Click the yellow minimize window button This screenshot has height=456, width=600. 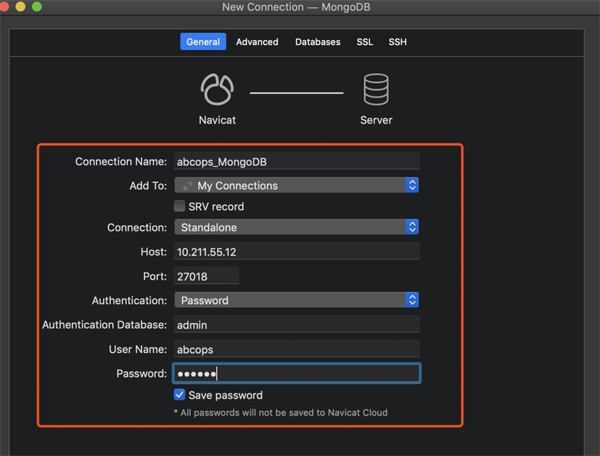(x=20, y=7)
